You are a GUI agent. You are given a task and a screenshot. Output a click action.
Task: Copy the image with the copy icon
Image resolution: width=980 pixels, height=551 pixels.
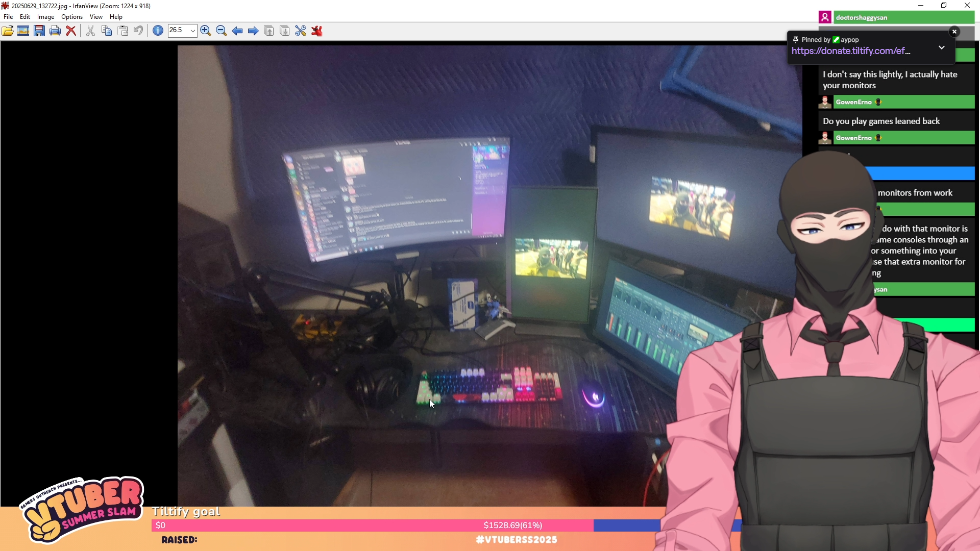click(107, 31)
